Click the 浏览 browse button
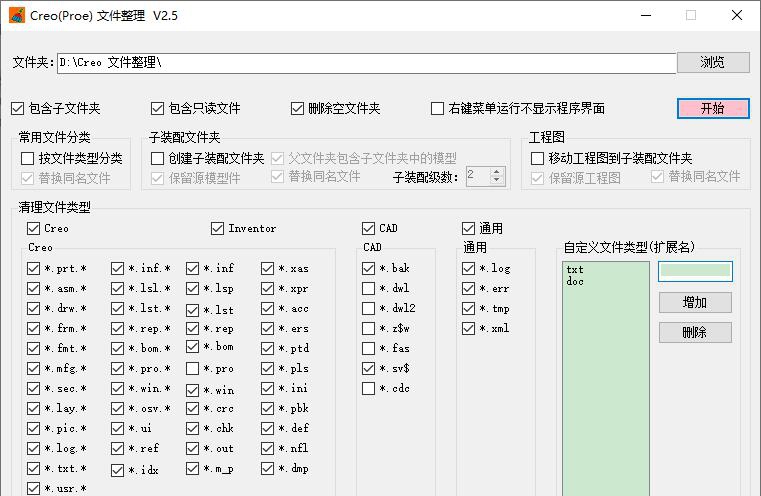Screen dimensions: 761x496 point(713,62)
